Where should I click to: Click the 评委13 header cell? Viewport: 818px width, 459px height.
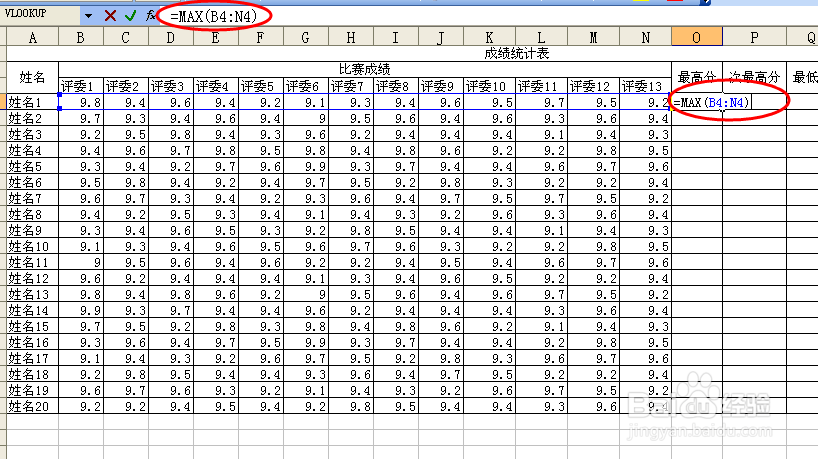click(x=645, y=85)
